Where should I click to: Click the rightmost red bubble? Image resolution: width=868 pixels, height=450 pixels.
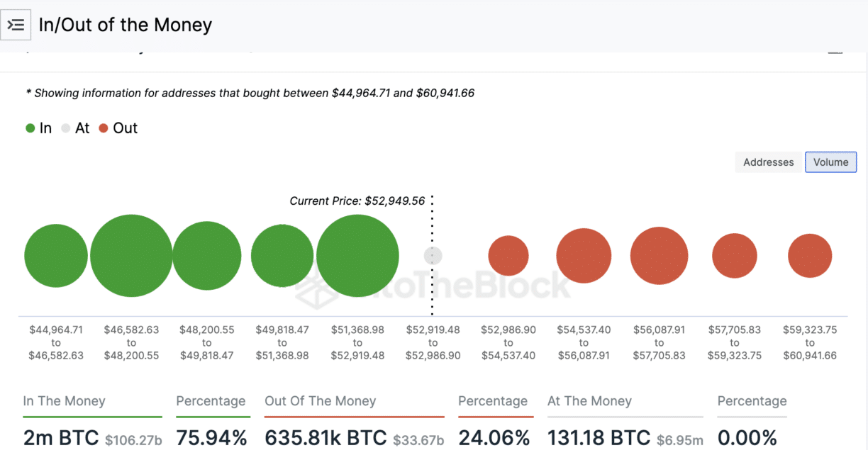click(x=810, y=256)
